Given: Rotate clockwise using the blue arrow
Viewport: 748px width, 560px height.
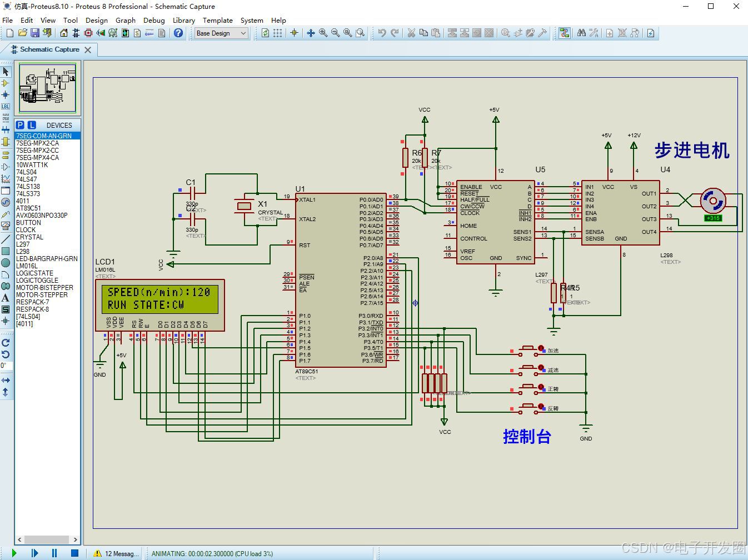Looking at the screenshot, I should coord(6,343).
